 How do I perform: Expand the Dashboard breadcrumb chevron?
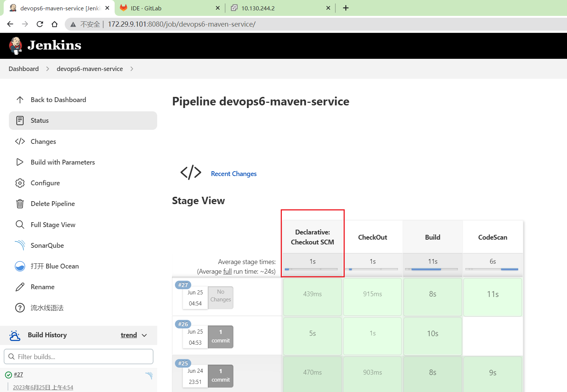tap(48, 69)
